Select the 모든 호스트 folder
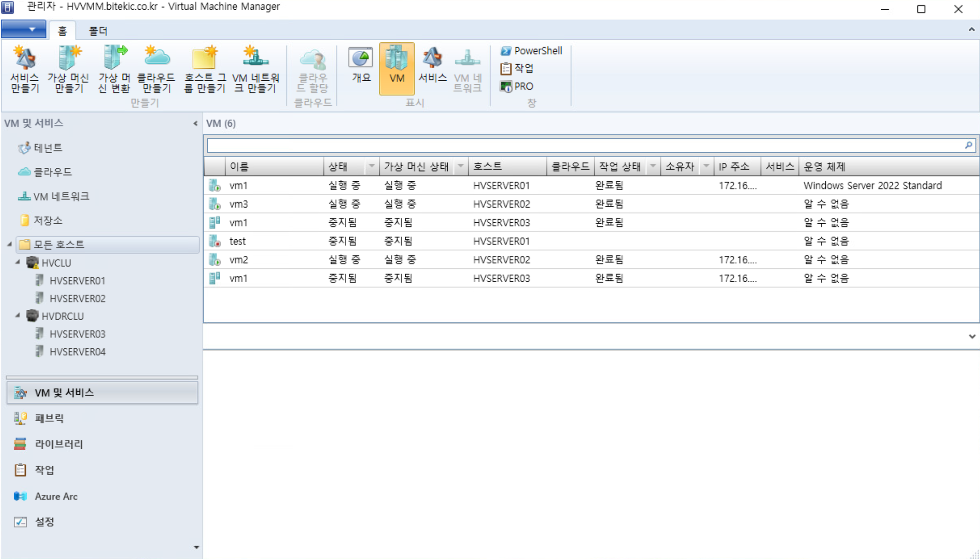Screen dimensions: 980x559 (108, 244)
